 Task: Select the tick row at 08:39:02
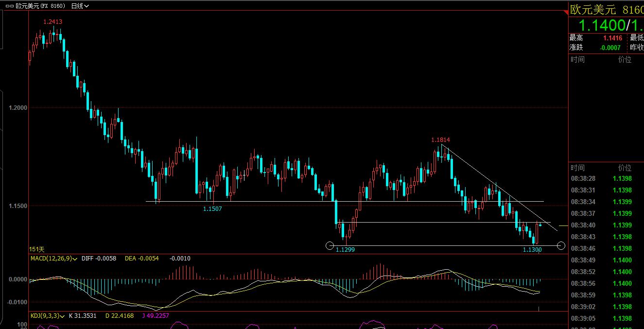602,307
